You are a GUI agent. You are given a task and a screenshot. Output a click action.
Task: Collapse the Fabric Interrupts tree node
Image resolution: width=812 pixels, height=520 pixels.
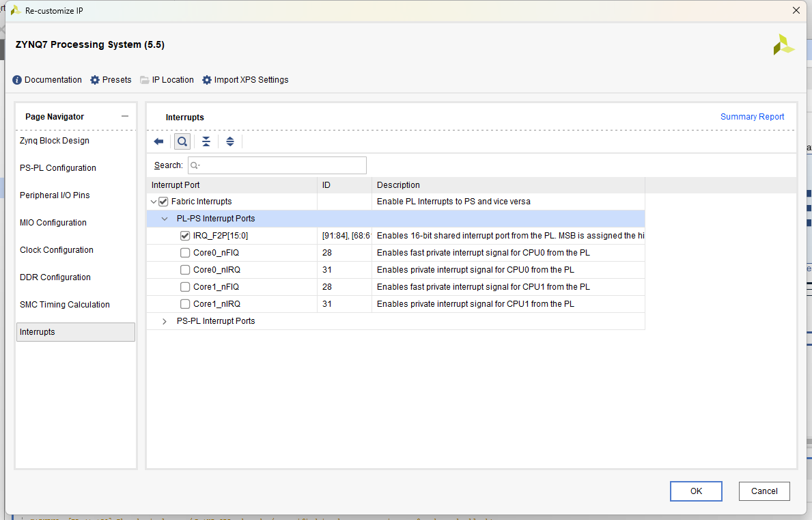click(x=153, y=202)
